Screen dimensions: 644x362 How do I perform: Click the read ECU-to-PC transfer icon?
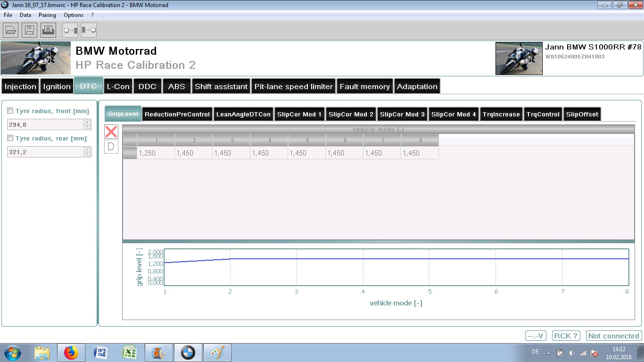89,30
